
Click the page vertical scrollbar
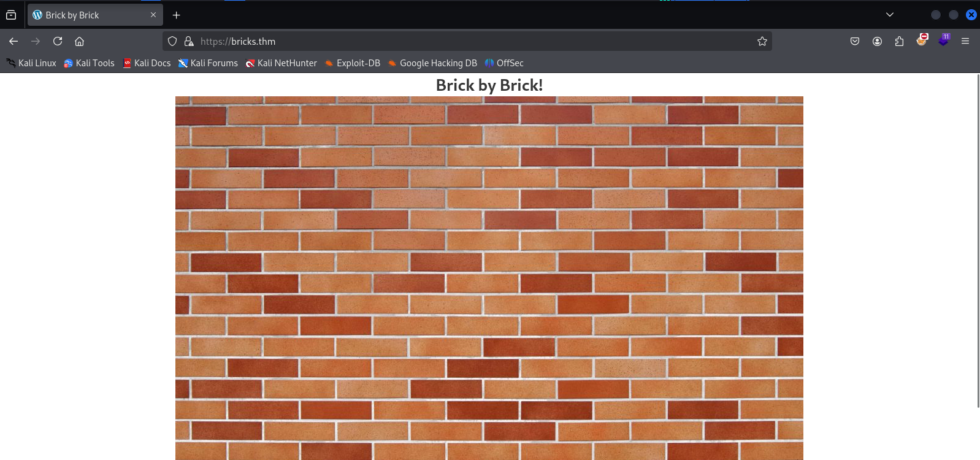(x=978, y=240)
